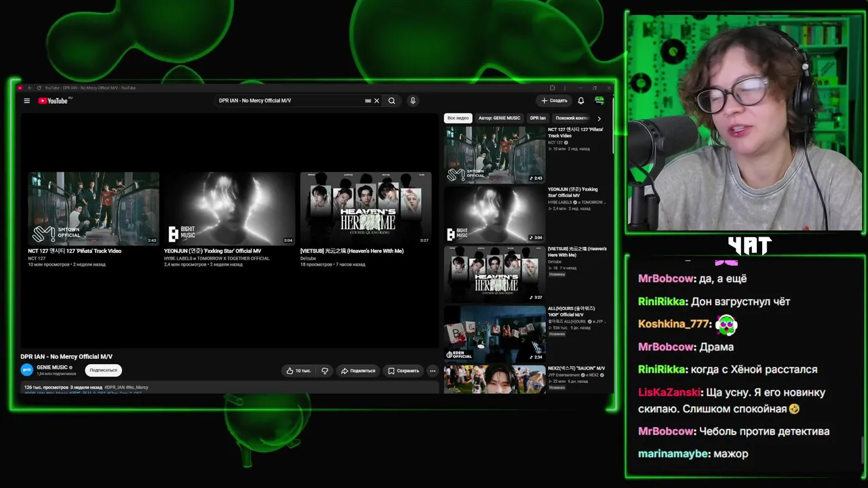The height and width of the screenshot is (488, 868).
Task: Click the '1,84 млн подписчиков' subscriber count
Action: (56, 374)
